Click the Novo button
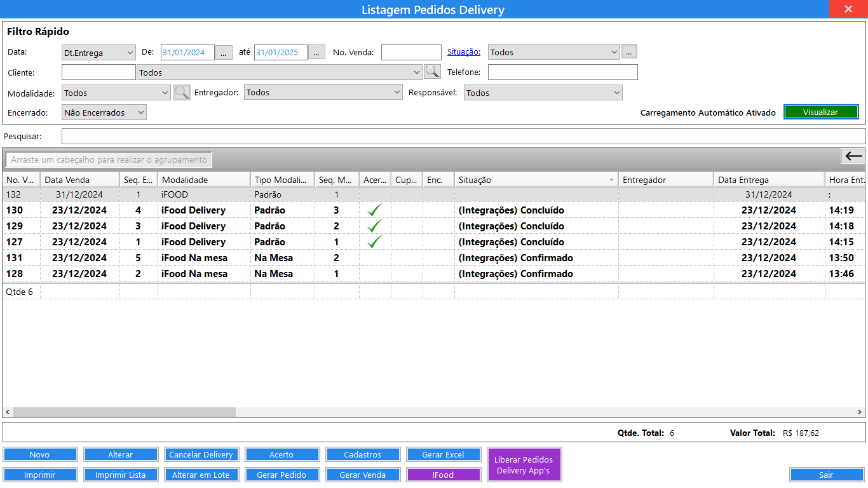This screenshot has width=868, height=488. point(40,454)
